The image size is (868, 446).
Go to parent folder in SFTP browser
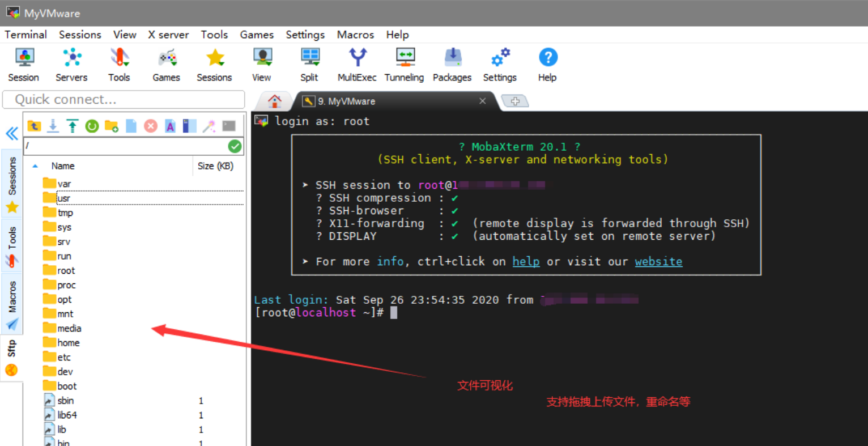[34, 126]
